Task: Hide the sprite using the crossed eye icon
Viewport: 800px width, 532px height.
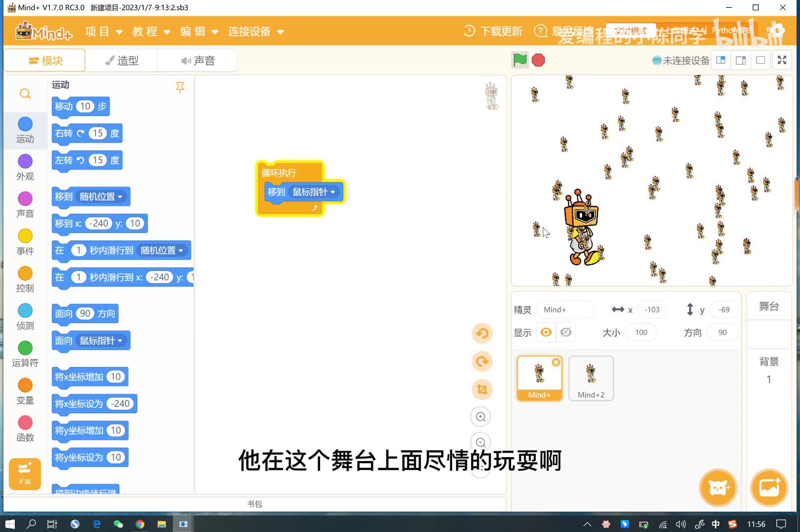Action: pyautogui.click(x=566, y=332)
